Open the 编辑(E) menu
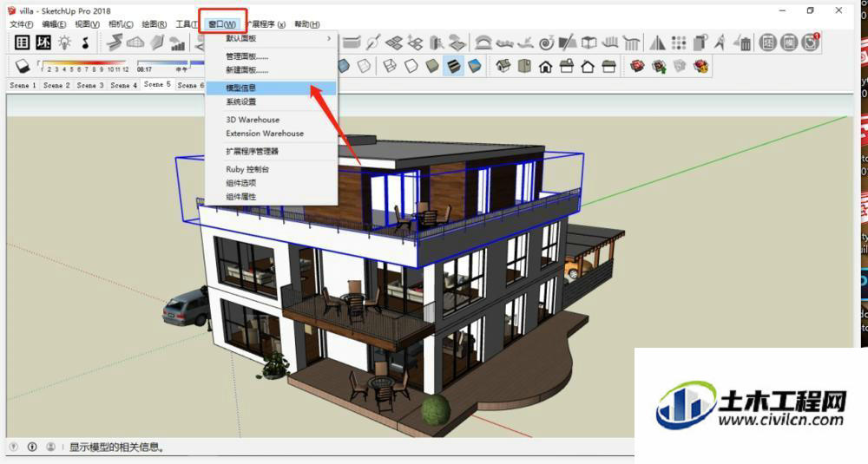The height and width of the screenshot is (464, 868). pyautogui.click(x=54, y=23)
